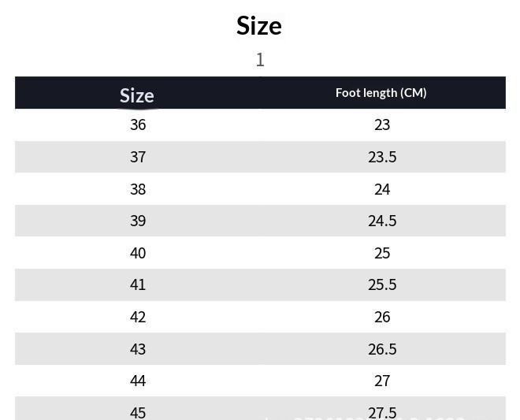
Task: Select the 25 foot length cell
Action: 382,253
